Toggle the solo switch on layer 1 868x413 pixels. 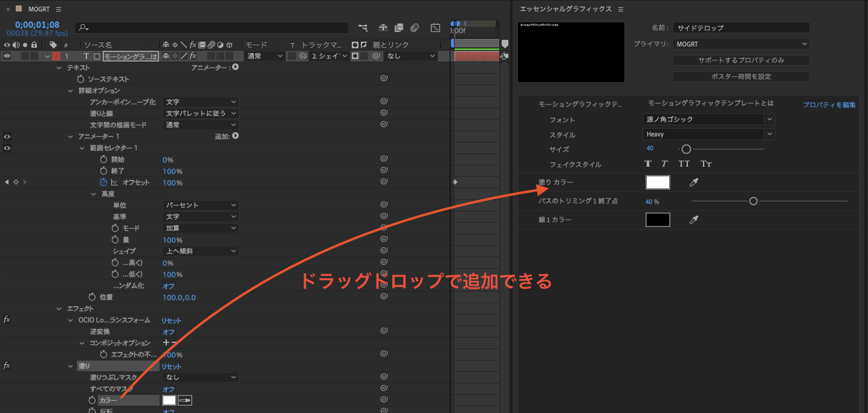coord(25,56)
